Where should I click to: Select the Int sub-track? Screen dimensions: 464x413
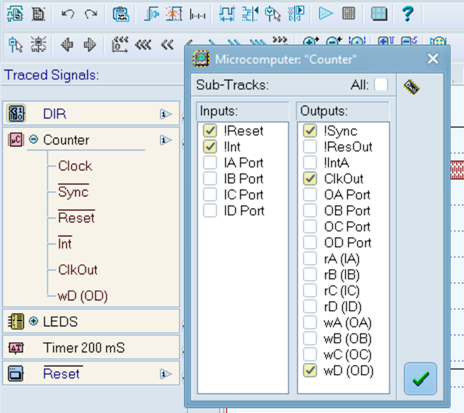pyautogui.click(x=65, y=244)
